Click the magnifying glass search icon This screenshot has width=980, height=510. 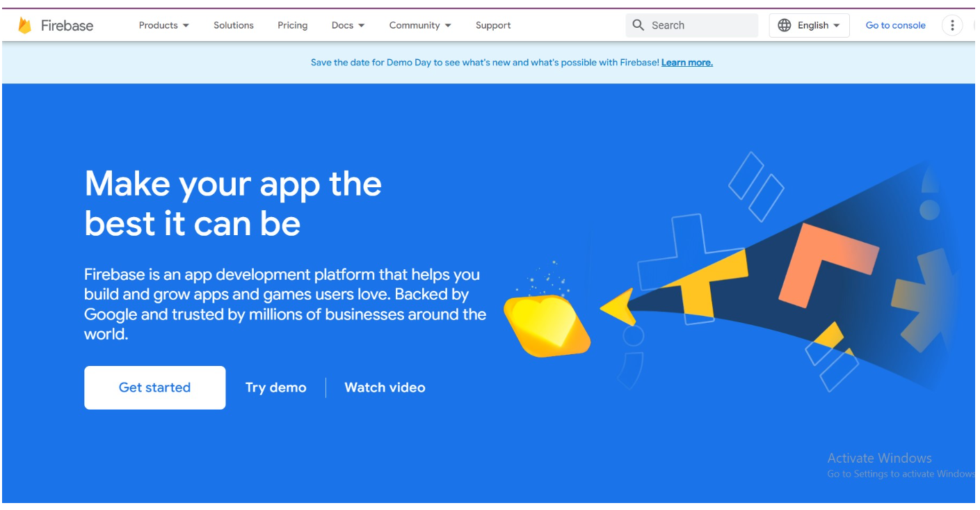638,25
